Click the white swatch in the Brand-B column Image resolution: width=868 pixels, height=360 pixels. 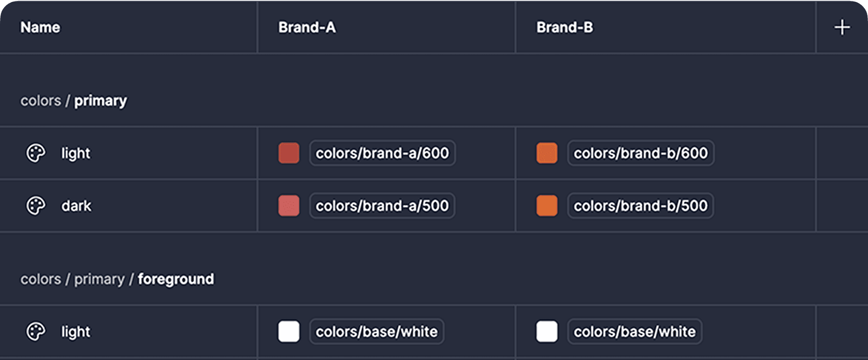click(x=546, y=331)
